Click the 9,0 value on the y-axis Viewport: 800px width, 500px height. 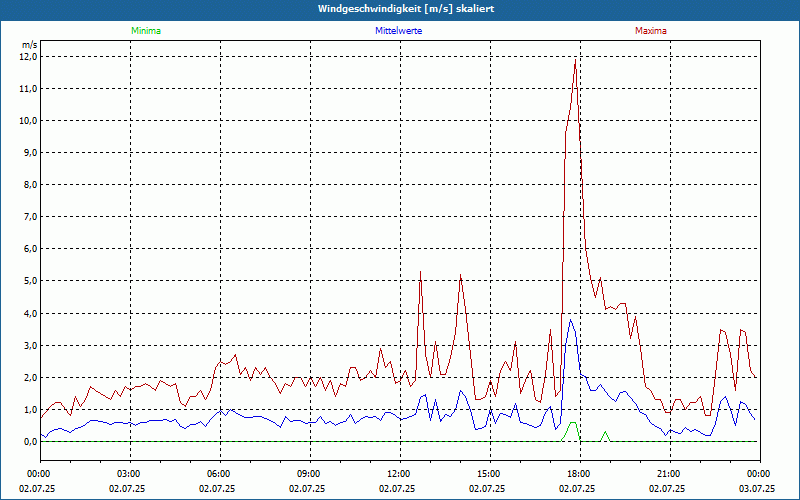point(28,153)
